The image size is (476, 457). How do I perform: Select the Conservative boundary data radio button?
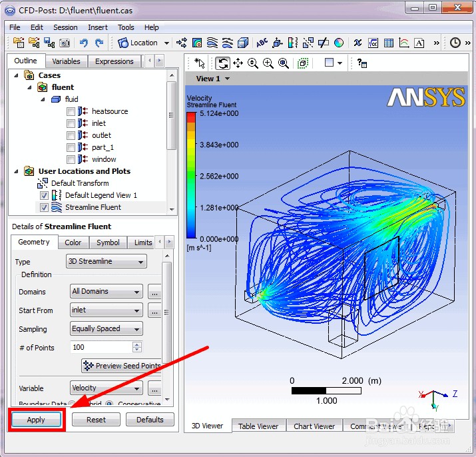[109, 404]
